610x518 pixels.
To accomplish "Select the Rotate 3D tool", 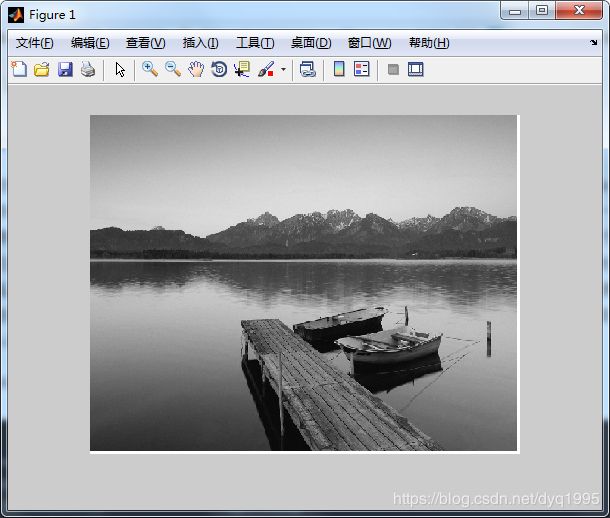I will [x=219, y=70].
